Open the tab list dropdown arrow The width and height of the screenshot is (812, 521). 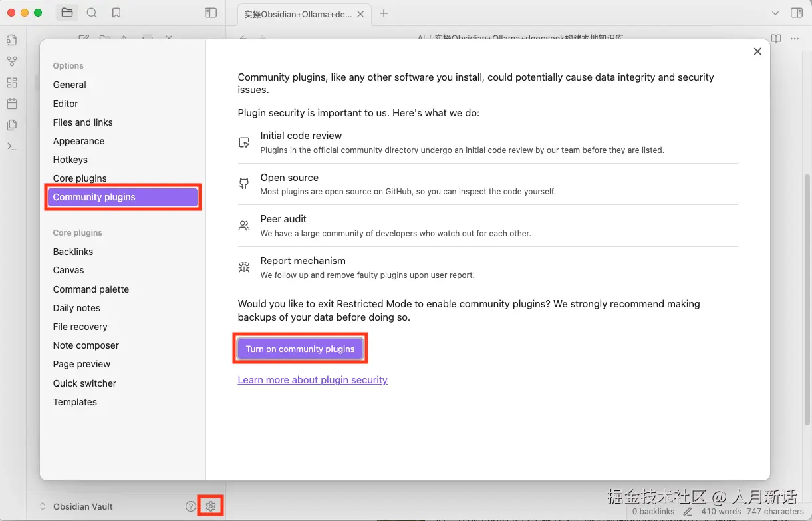point(775,12)
